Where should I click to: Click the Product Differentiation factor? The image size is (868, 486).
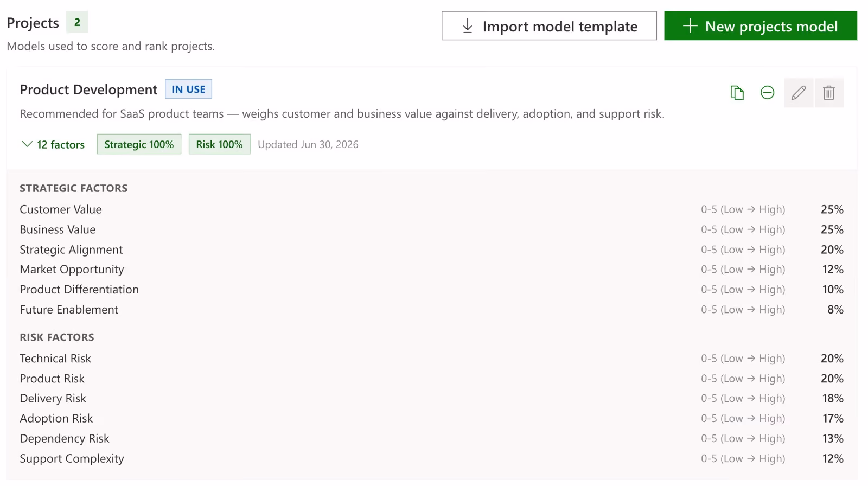coord(79,290)
